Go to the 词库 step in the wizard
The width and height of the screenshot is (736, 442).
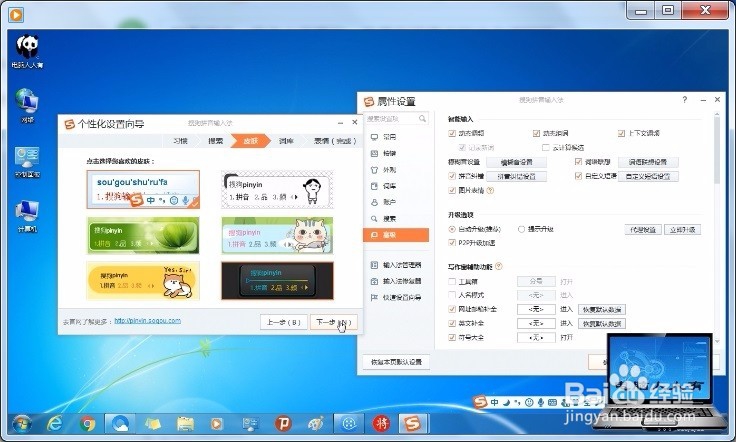pos(286,141)
